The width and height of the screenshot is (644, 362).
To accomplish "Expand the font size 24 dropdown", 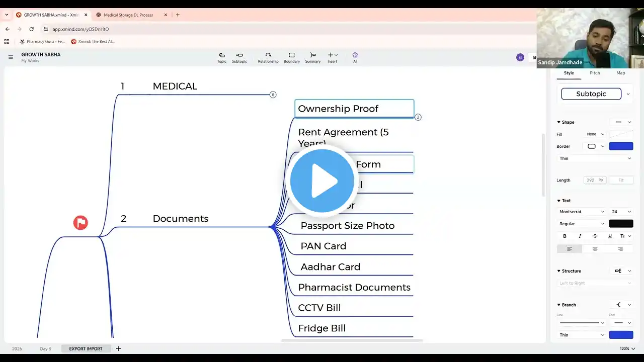I will coord(621,212).
